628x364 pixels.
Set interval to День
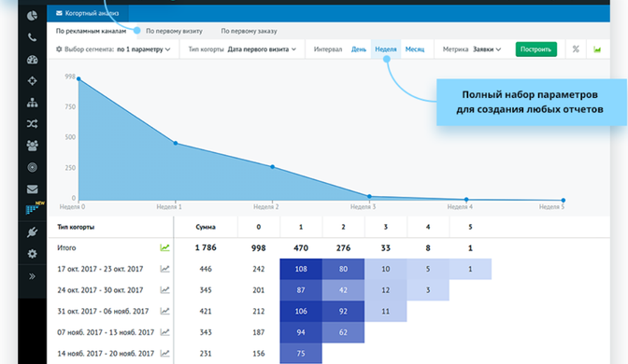click(359, 49)
